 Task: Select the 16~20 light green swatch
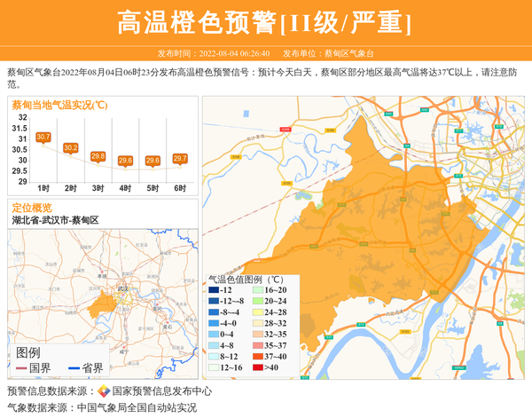point(256,290)
